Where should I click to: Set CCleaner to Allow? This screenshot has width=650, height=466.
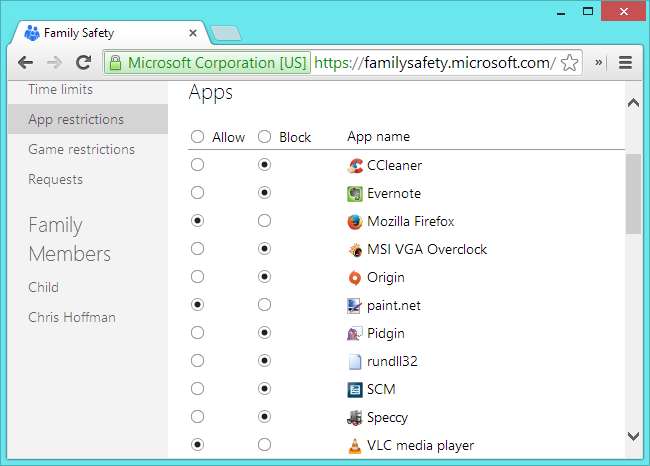(x=197, y=165)
